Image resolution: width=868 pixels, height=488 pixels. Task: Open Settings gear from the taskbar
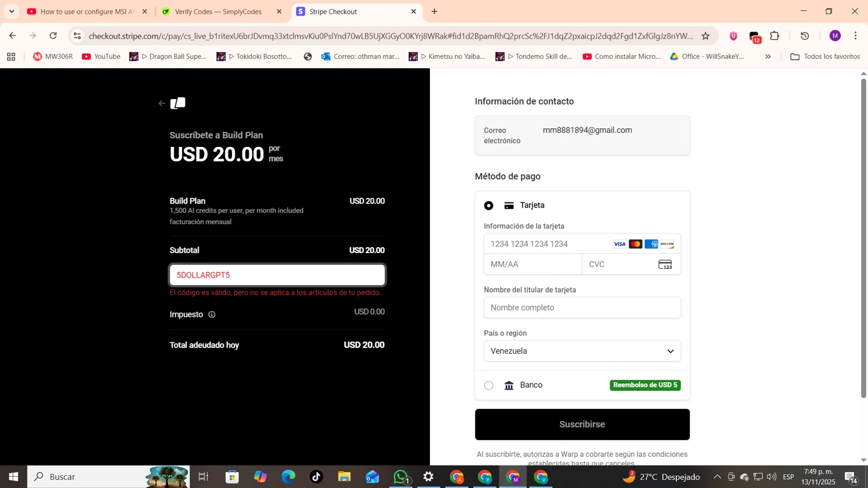click(429, 477)
